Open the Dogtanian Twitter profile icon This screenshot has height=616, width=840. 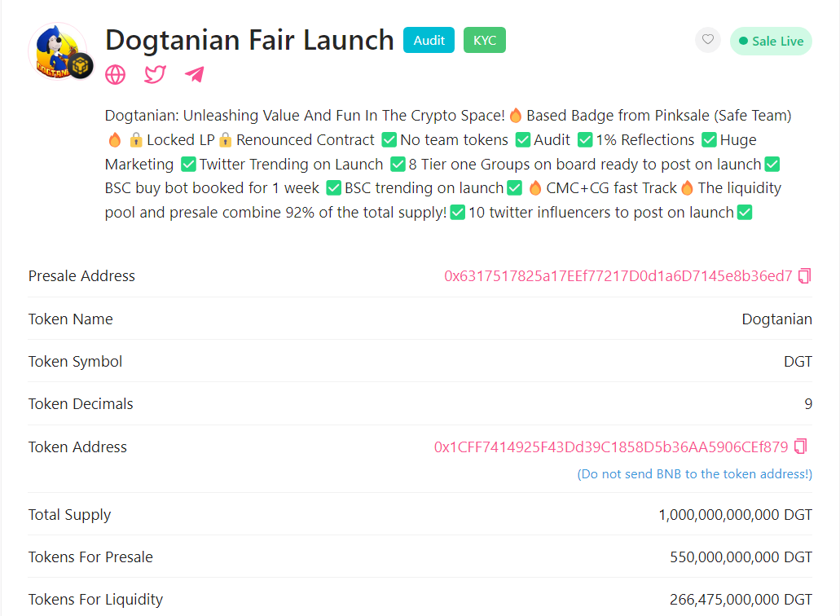[x=155, y=74]
